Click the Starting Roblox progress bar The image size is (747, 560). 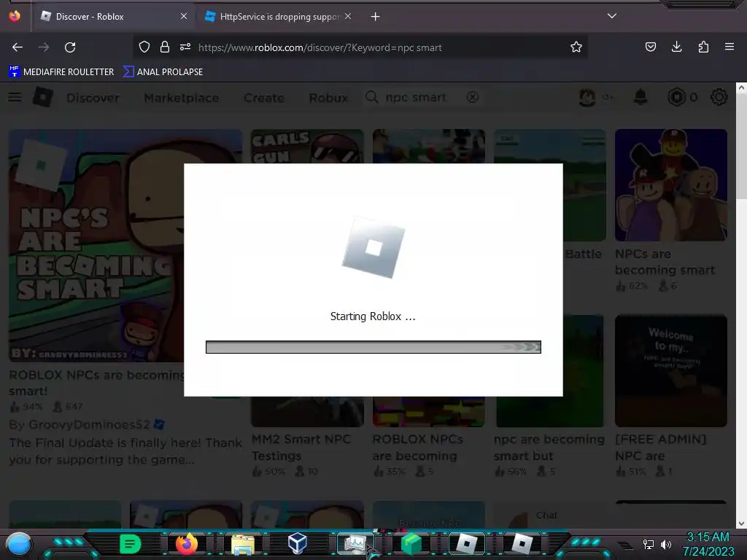click(x=373, y=347)
